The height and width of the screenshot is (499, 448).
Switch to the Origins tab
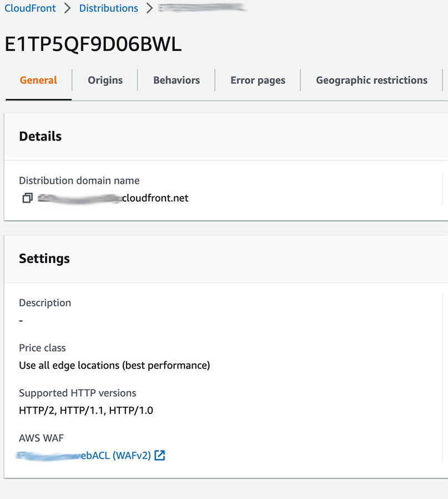[105, 80]
